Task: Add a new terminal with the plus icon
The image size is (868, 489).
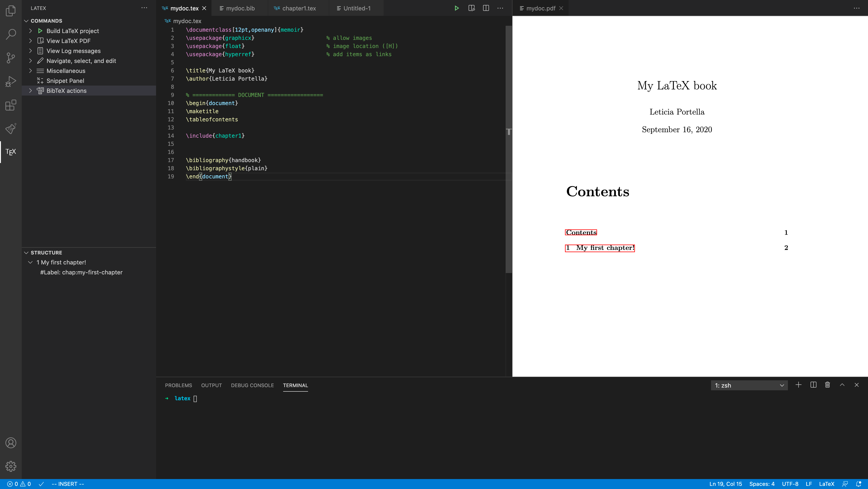Action: tap(799, 385)
